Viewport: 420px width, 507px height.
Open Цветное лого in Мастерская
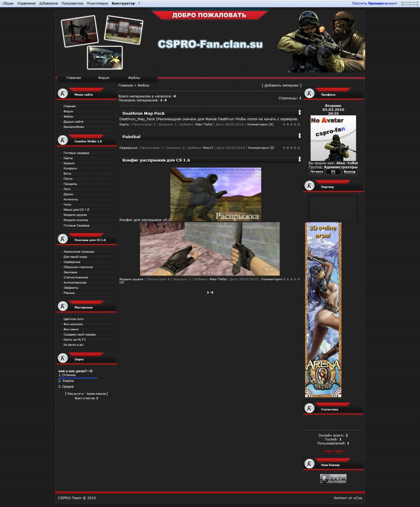point(74,319)
